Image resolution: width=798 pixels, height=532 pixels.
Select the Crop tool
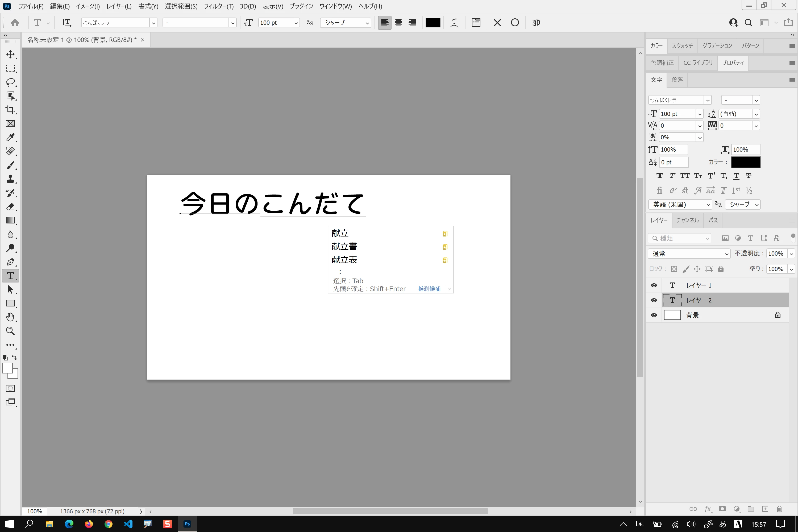[11, 110]
